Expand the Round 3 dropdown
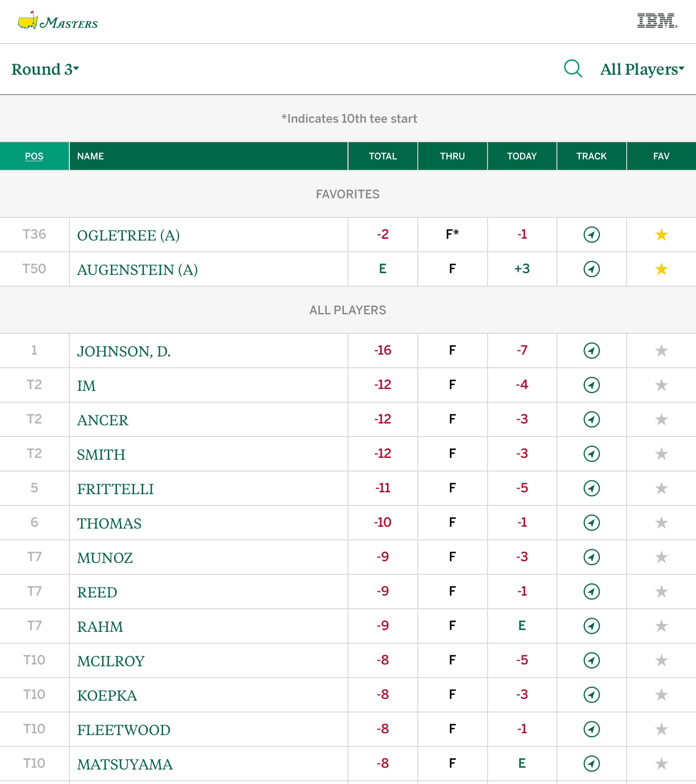 click(45, 69)
